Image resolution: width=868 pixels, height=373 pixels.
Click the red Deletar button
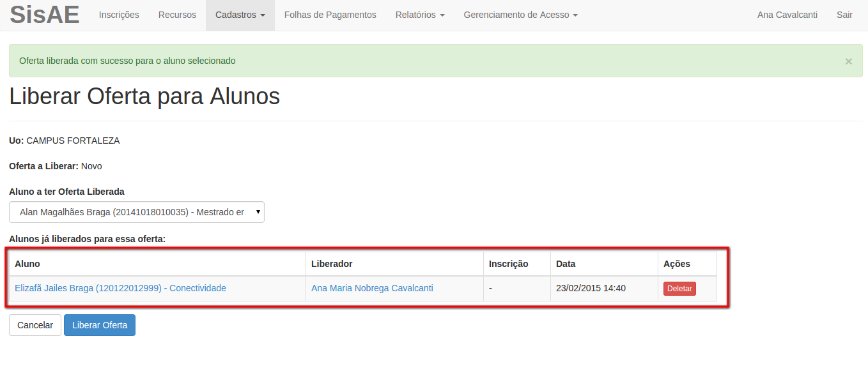[679, 289]
